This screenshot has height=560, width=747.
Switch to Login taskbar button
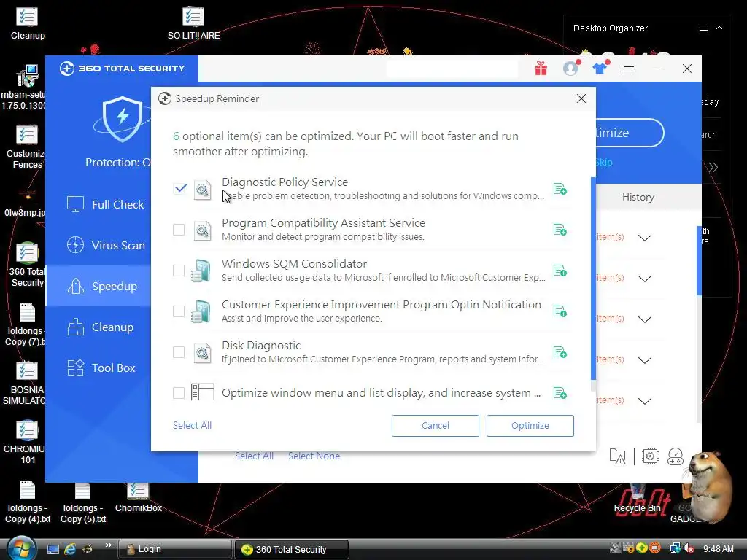(x=174, y=549)
